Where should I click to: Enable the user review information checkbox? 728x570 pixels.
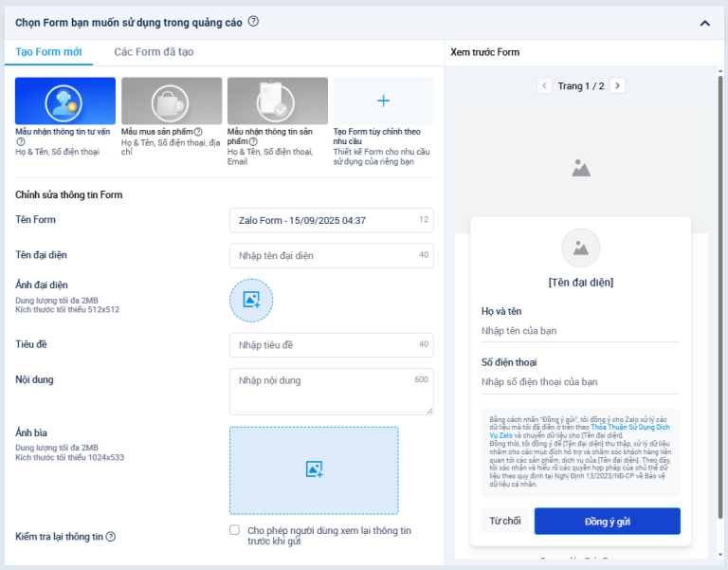(234, 530)
